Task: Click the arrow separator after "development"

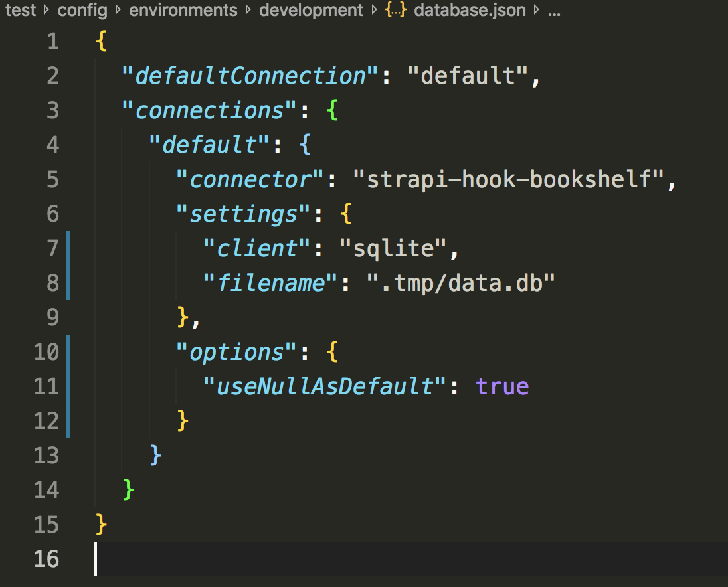Action: 374,10
